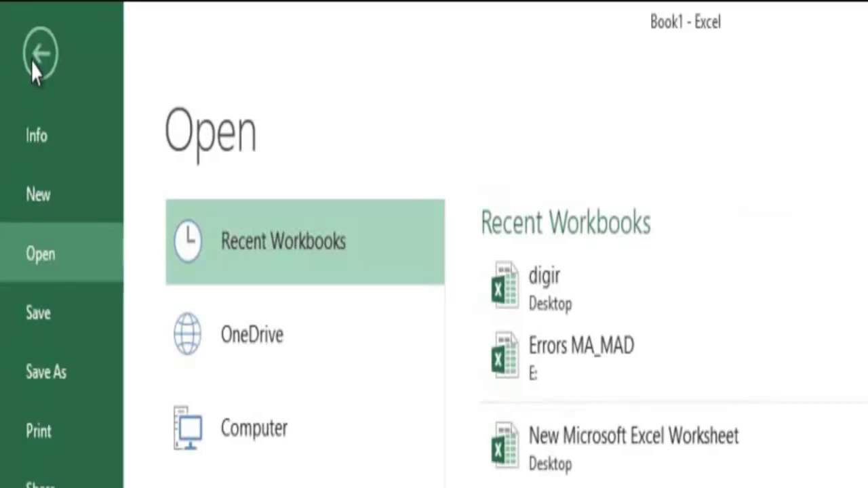Select the Save option

pyautogui.click(x=38, y=312)
